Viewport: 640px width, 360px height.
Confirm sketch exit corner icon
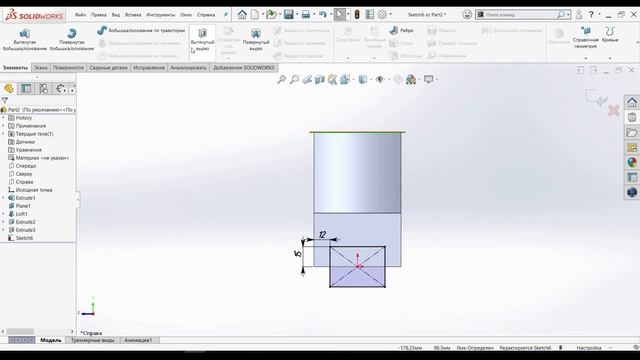click(x=596, y=97)
